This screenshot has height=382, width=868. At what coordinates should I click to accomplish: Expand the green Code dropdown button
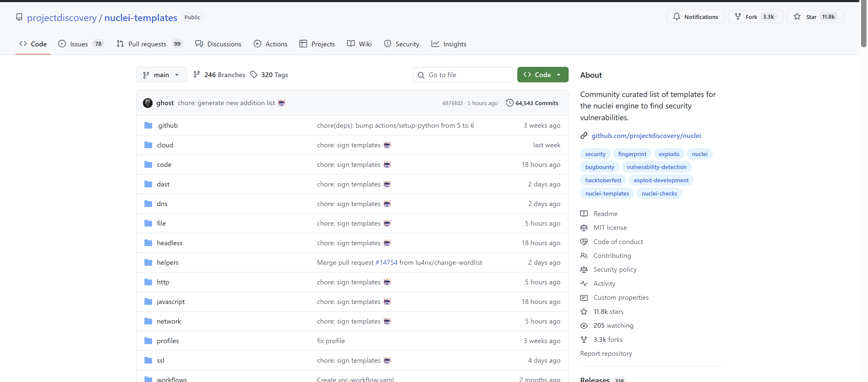[543, 75]
